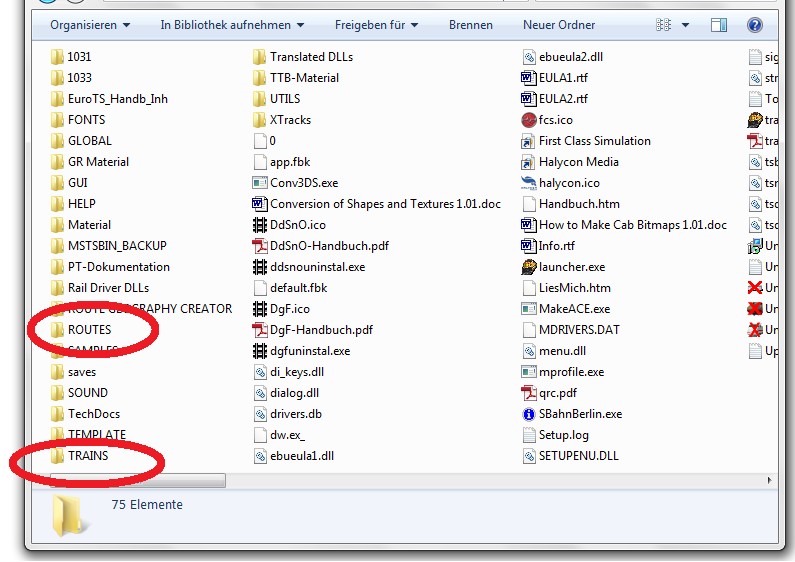Open the TRAINS folder icon
Image resolution: width=795 pixels, height=562 pixels.
(57, 456)
